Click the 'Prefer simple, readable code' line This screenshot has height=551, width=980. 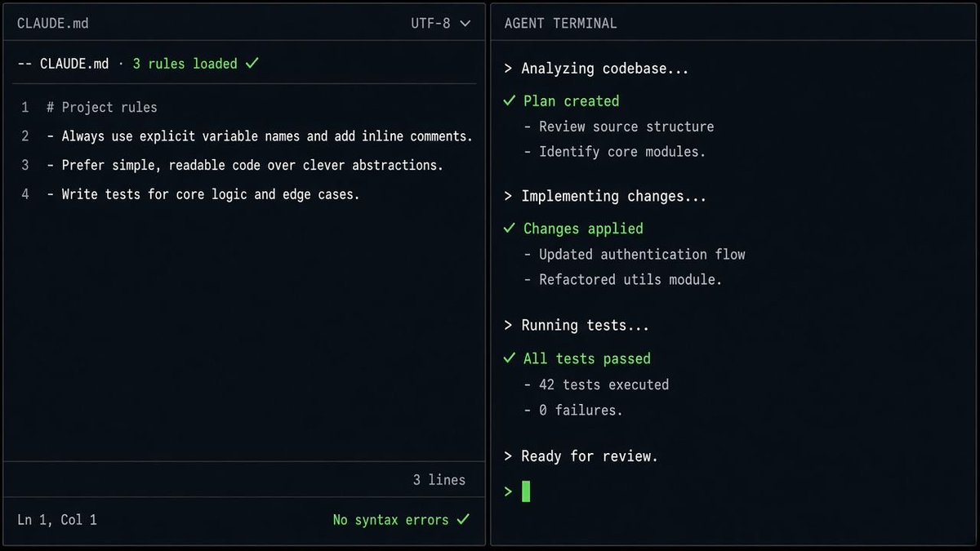click(245, 165)
